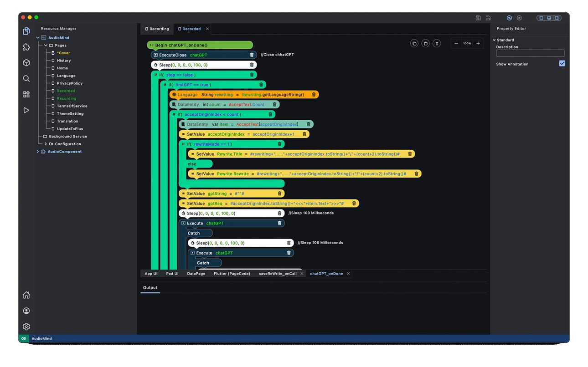Open the user account icon in sidebar
The height and width of the screenshot is (367, 588).
tap(26, 311)
